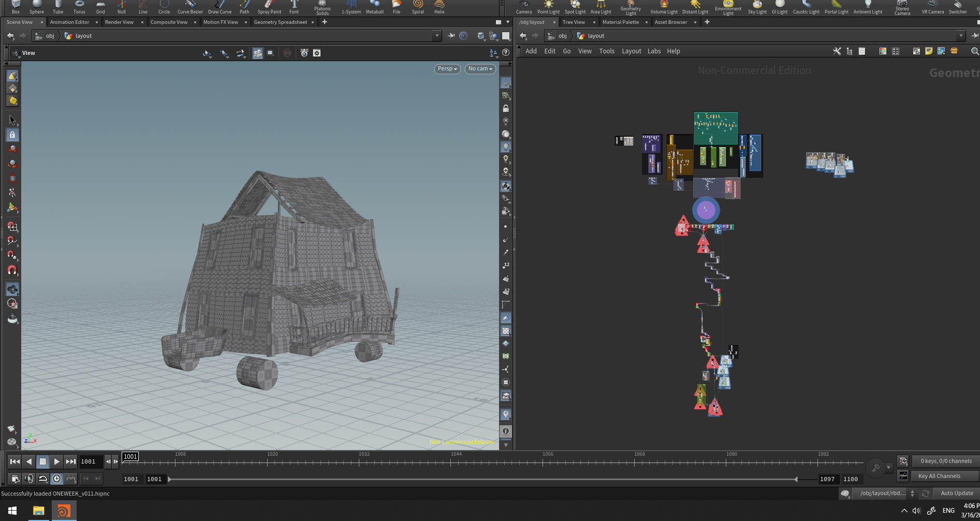Toggle real time playback clock
Image resolution: width=980 pixels, height=521 pixels.
(x=57, y=479)
